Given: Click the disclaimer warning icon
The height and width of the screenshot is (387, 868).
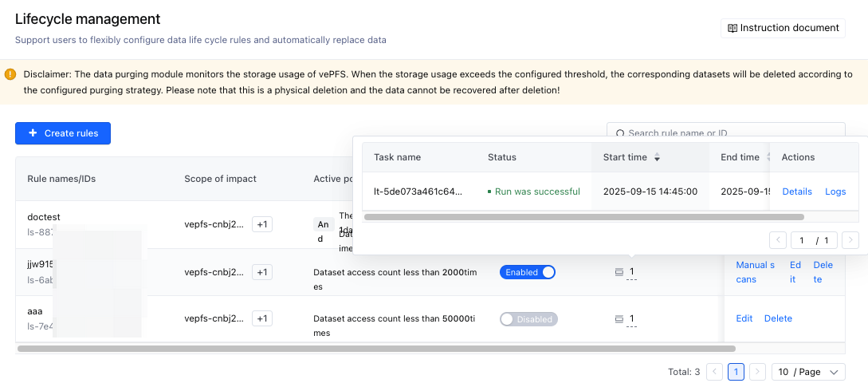Looking at the screenshot, I should pyautogui.click(x=10, y=73).
